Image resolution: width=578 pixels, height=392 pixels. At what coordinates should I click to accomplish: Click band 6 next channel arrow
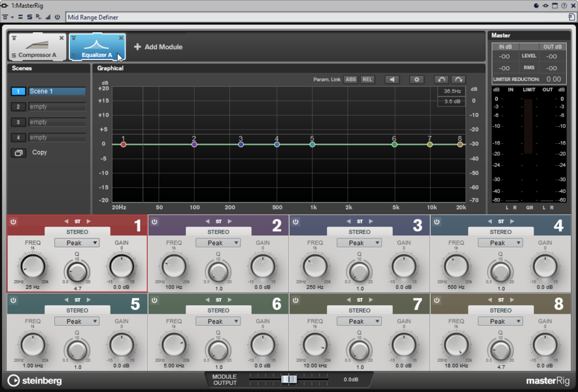click(229, 300)
